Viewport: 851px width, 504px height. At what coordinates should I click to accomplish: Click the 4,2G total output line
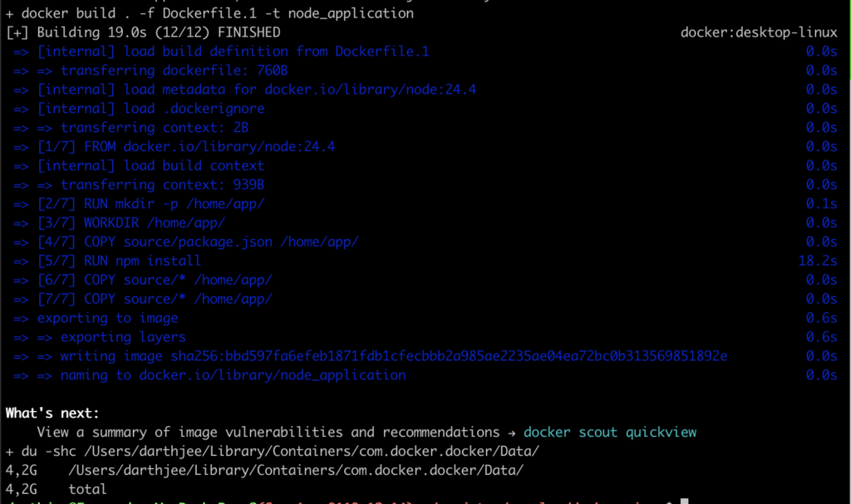56,489
